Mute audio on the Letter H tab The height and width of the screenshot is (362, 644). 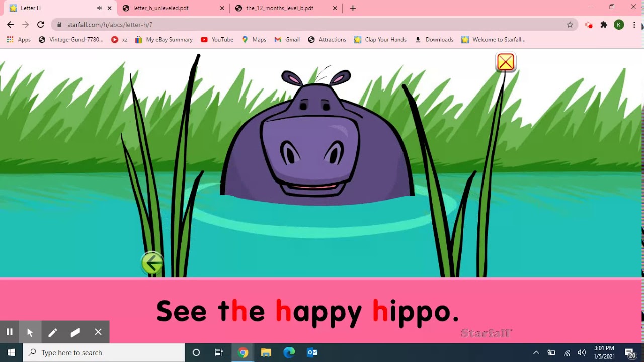pyautogui.click(x=99, y=8)
